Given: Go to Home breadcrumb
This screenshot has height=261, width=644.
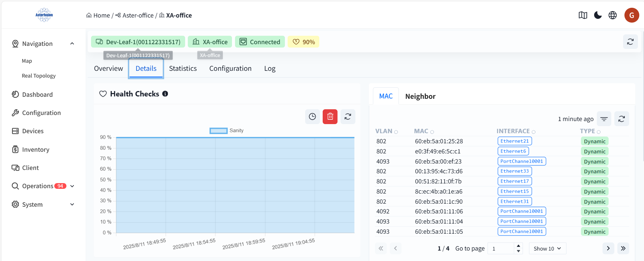Looking at the screenshot, I should [98, 15].
